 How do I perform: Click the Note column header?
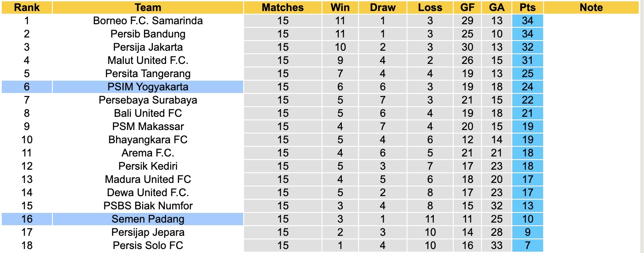tap(591, 7)
